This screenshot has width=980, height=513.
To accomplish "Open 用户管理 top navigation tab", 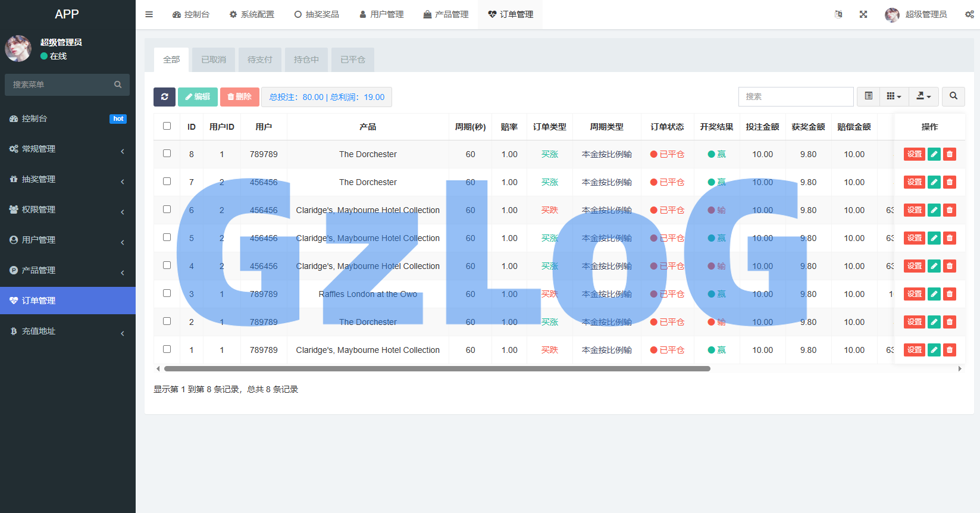I will (381, 14).
